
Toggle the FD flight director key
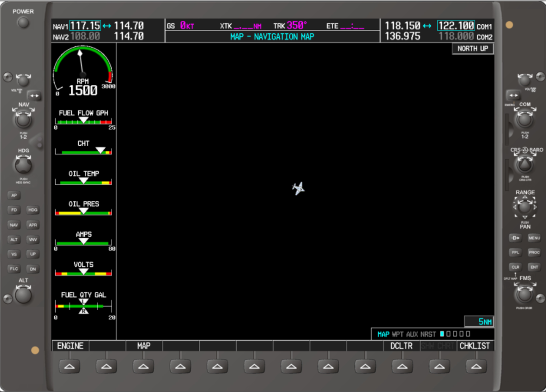(x=14, y=210)
